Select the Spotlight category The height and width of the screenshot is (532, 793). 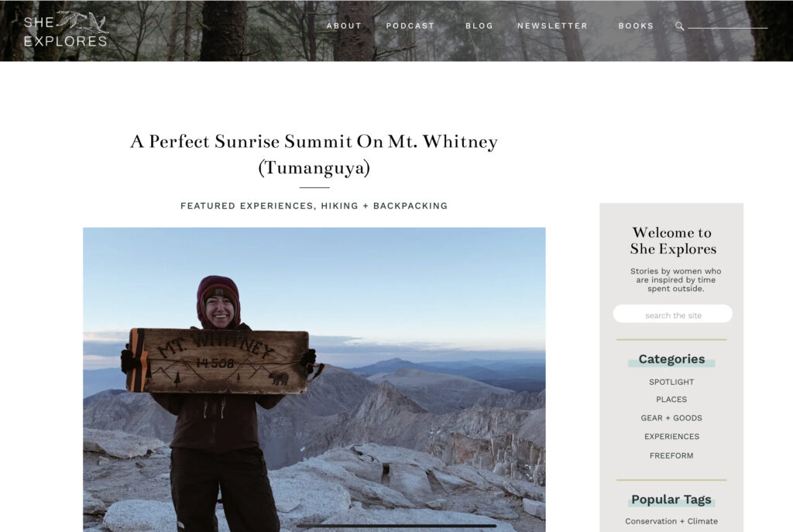[671, 382]
